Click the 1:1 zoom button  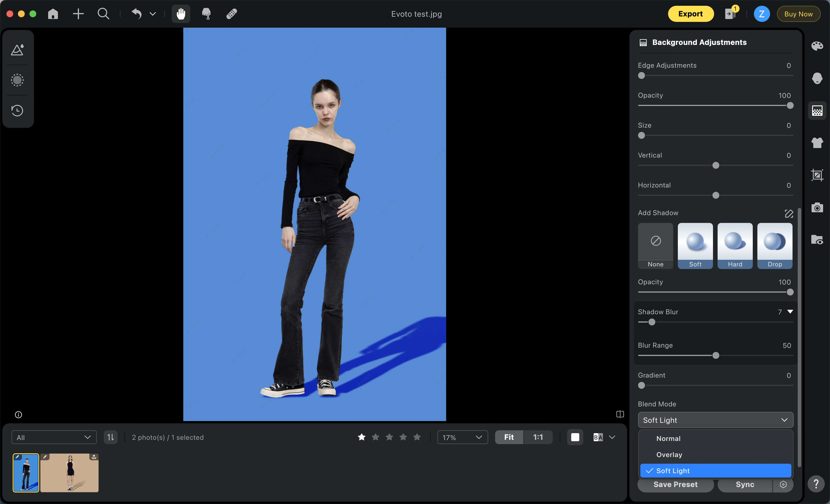point(538,437)
